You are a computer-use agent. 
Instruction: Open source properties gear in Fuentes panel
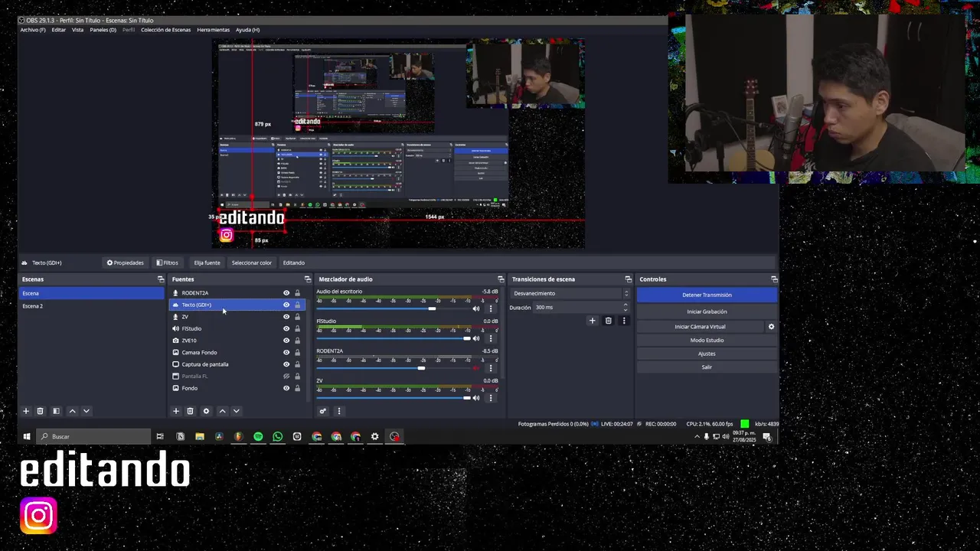pyautogui.click(x=206, y=411)
